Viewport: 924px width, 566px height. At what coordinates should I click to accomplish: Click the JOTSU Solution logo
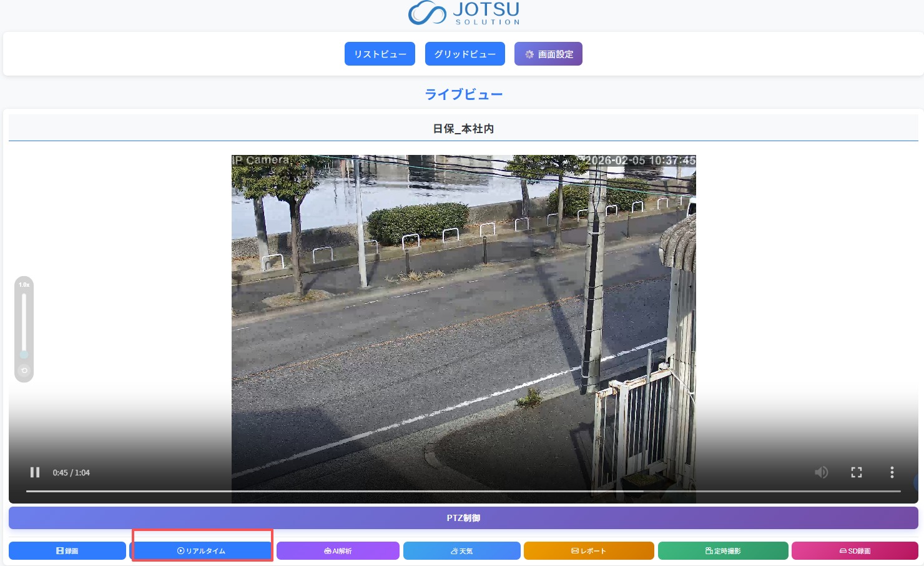point(463,13)
